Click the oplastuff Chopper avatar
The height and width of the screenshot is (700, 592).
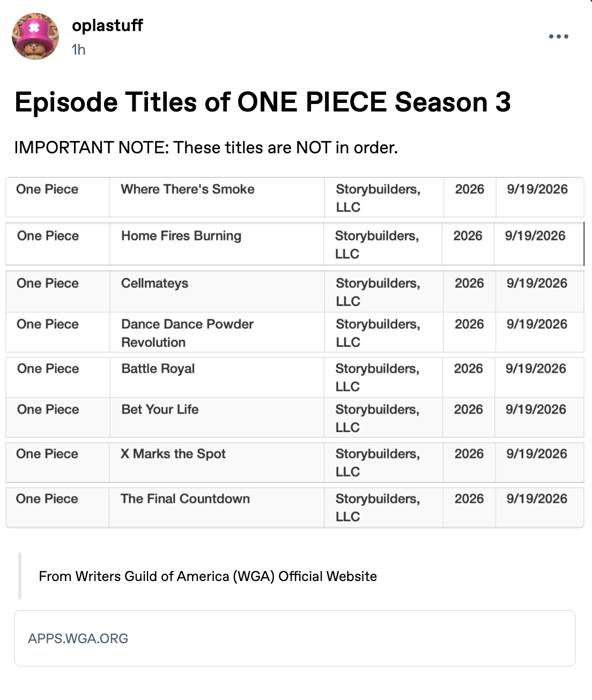point(35,36)
